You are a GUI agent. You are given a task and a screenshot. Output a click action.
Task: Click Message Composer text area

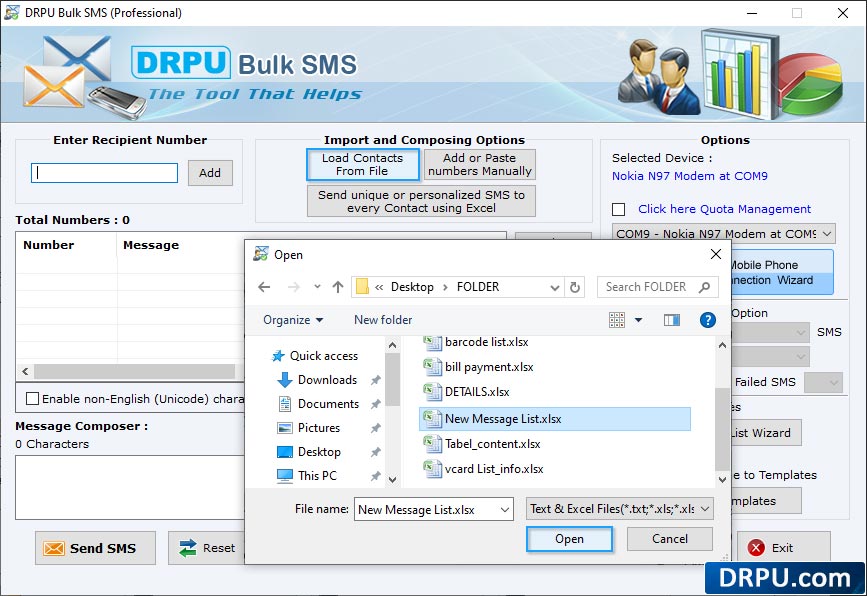pos(129,488)
